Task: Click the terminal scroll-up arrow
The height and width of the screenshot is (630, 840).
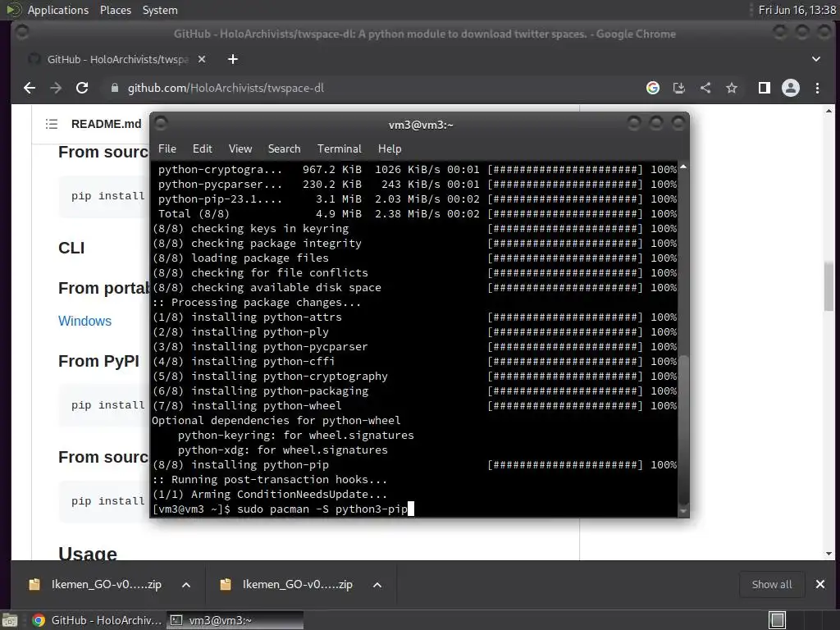Action: 683,167
